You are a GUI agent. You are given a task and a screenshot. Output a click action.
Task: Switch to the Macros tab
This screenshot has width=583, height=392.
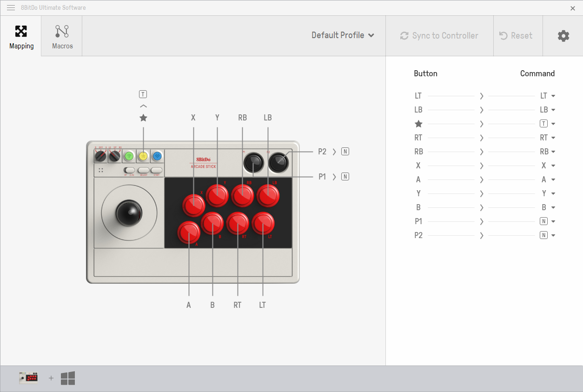(62, 36)
